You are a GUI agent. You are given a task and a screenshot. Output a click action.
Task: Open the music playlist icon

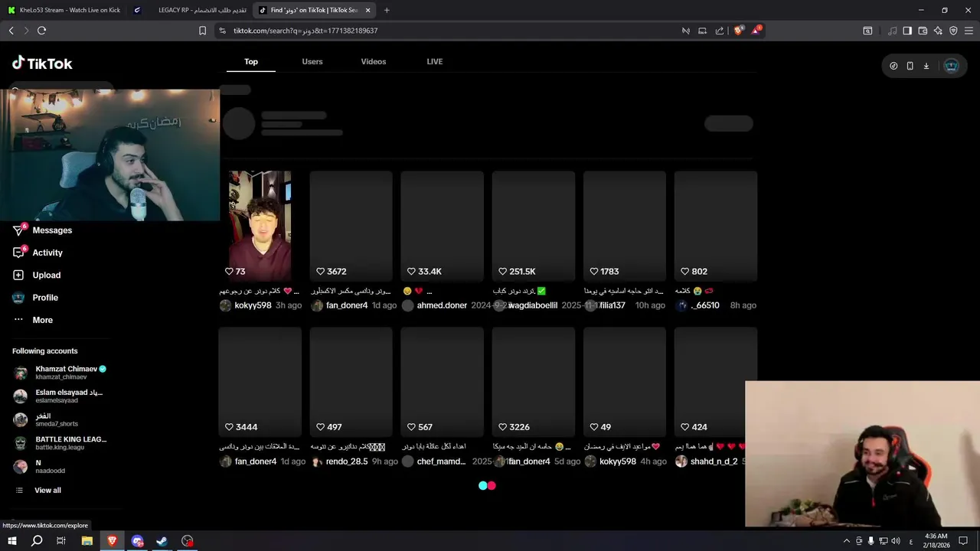(892, 31)
